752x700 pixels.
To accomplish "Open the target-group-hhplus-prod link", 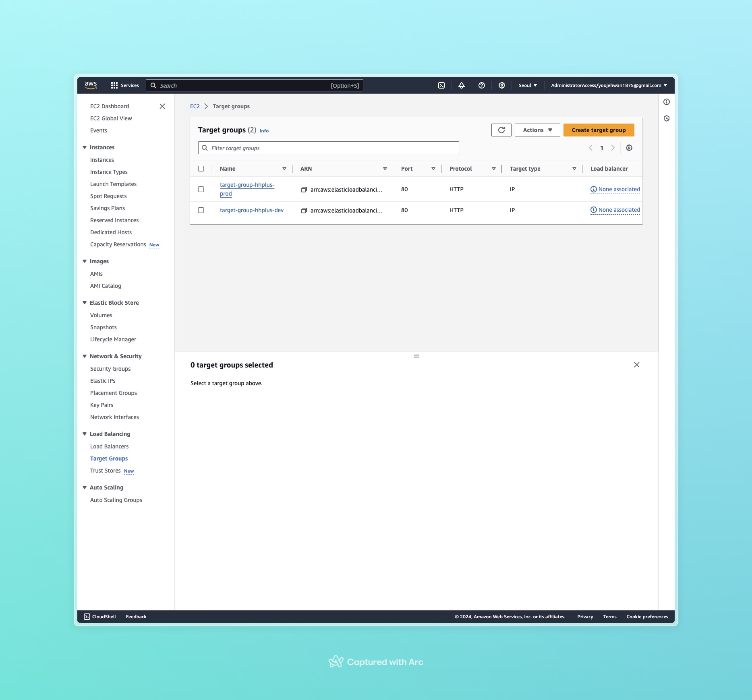I will tap(247, 189).
